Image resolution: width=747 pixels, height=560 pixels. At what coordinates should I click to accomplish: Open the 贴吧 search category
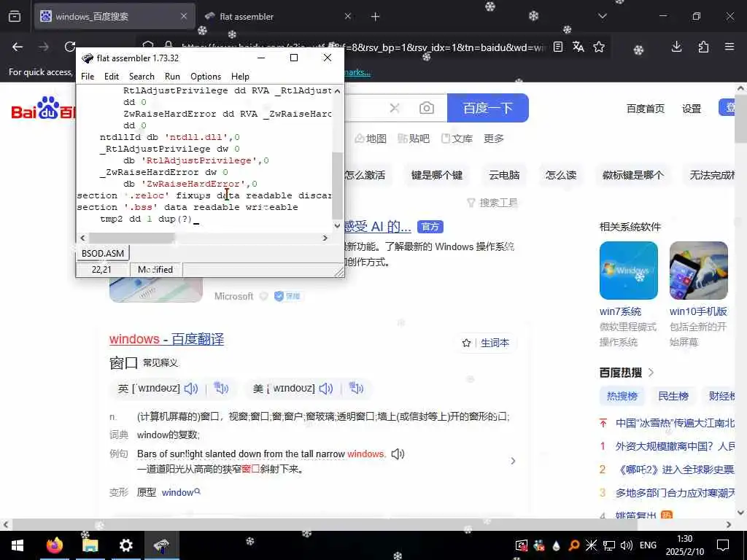[414, 139]
